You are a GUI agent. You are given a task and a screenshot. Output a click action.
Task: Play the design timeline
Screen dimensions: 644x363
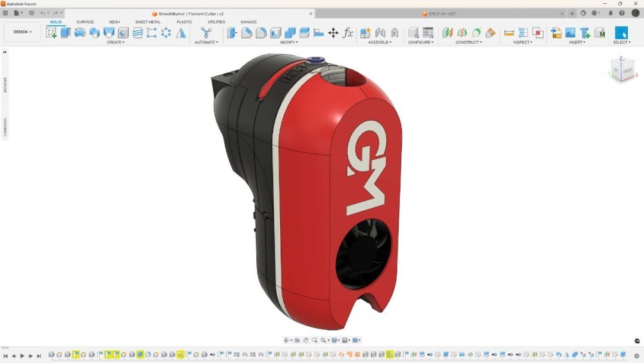click(x=22, y=356)
